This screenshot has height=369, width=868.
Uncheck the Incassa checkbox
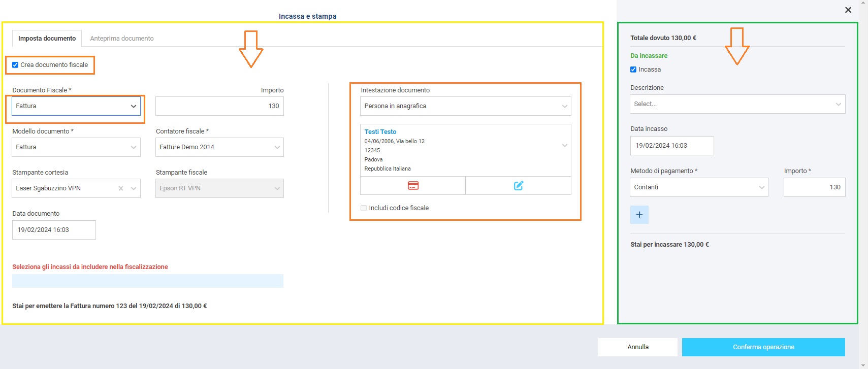click(x=633, y=70)
